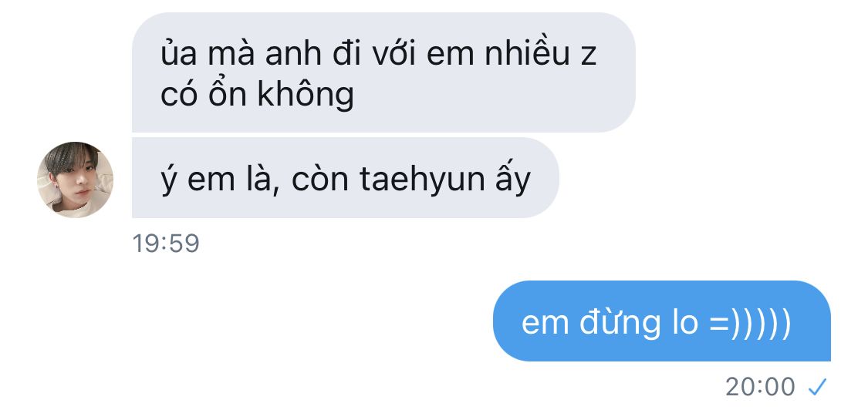Screen dimensions: 868x410
Task: Click the letter "z" ending the first line
Action: 589,58
